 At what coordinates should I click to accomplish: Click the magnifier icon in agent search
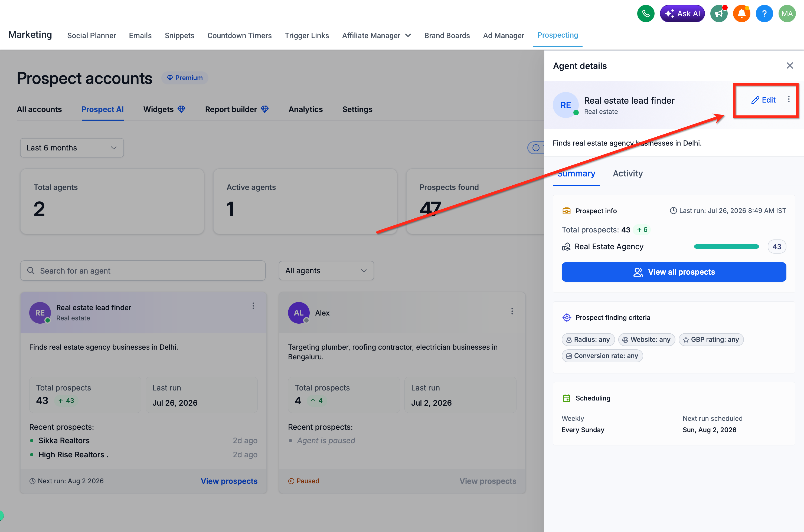point(31,270)
